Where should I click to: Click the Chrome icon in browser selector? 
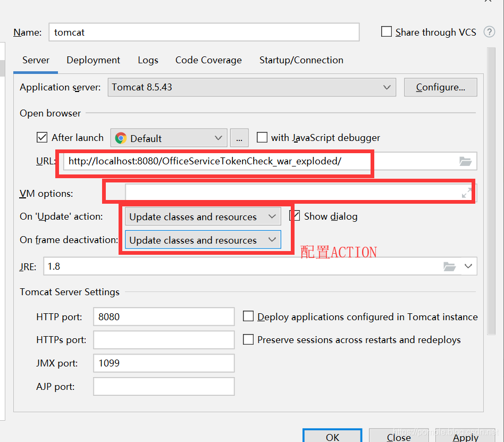tap(121, 138)
